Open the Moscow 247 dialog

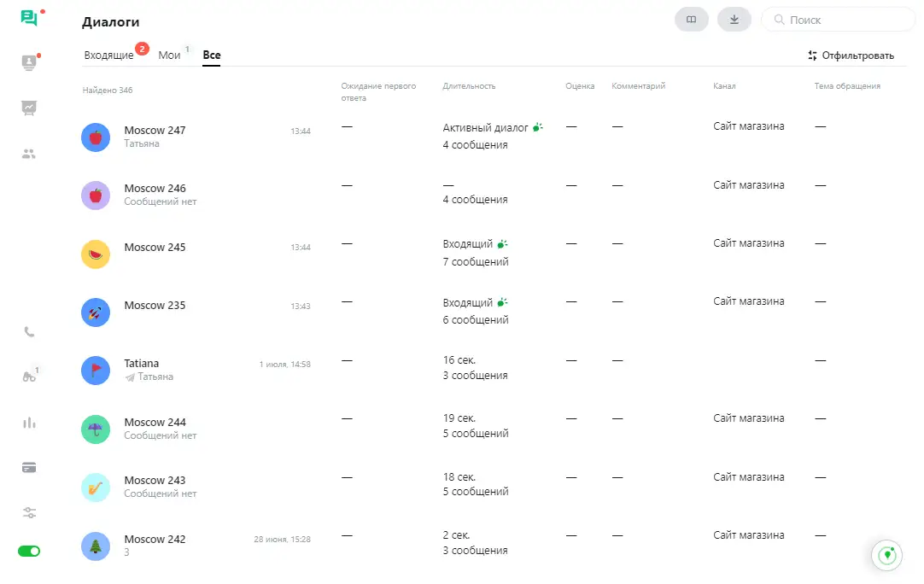pyautogui.click(x=155, y=131)
